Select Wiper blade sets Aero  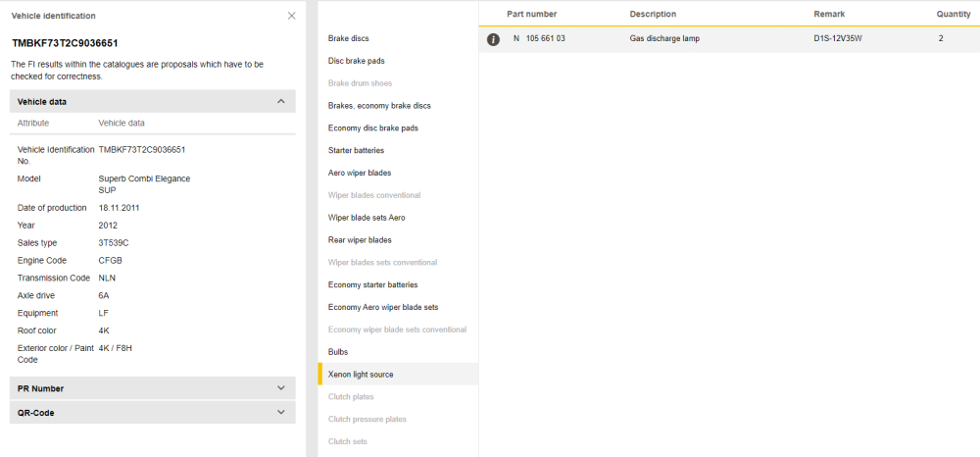[367, 218]
